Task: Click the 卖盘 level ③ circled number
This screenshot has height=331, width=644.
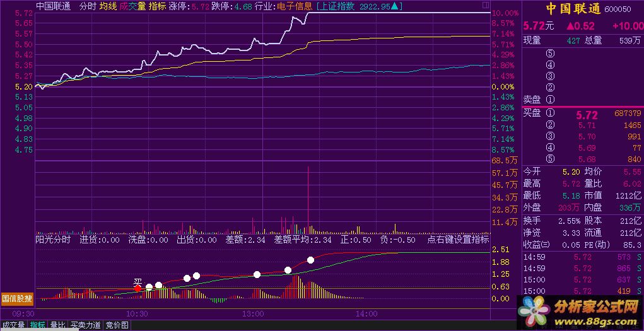Action: (x=551, y=76)
